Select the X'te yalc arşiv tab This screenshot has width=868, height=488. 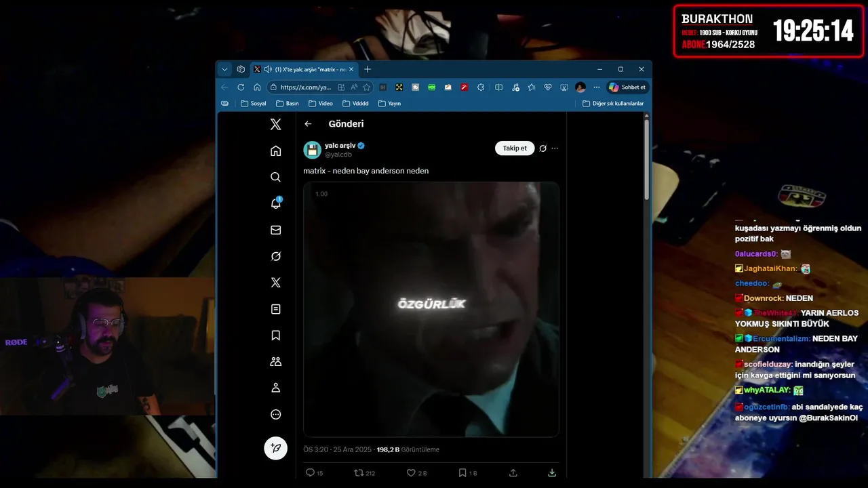(x=304, y=69)
